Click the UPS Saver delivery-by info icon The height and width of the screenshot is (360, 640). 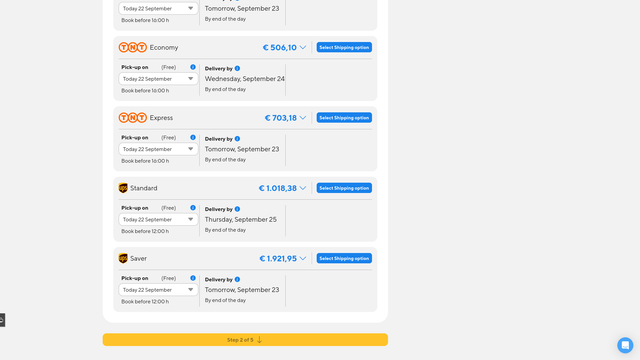click(237, 280)
